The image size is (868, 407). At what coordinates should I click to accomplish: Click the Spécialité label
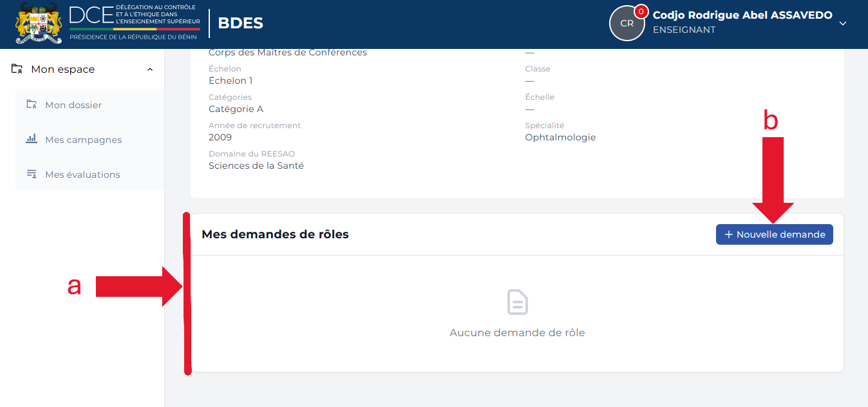click(544, 126)
